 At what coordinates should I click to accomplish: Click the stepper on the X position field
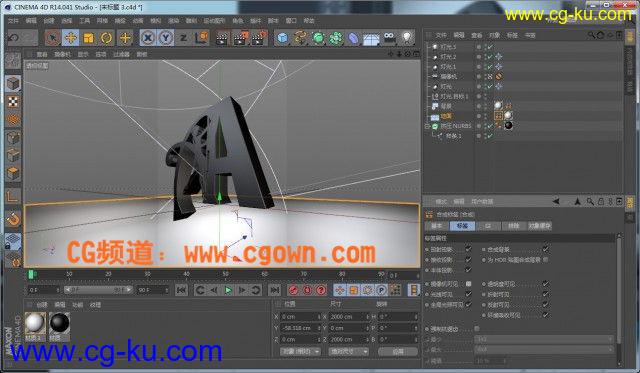point(319,317)
